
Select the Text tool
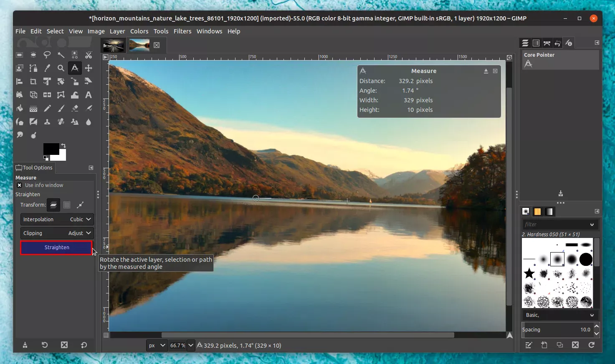[89, 95]
